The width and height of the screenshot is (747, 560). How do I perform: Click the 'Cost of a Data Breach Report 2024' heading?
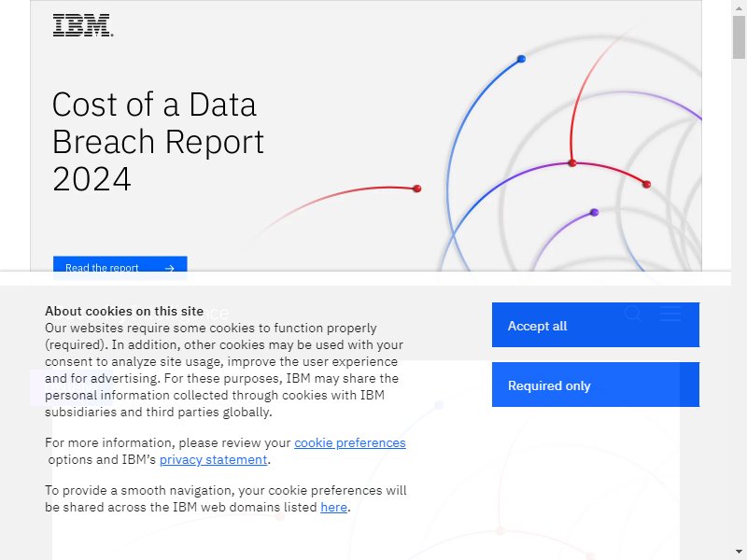[x=158, y=142]
